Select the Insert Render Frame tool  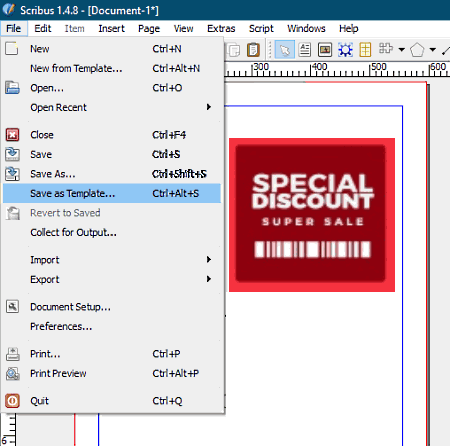tap(345, 50)
